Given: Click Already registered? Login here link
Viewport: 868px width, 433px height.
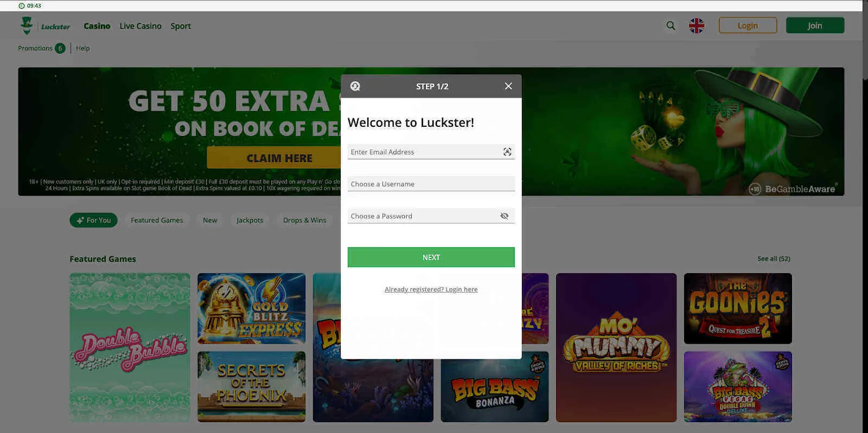Looking at the screenshot, I should coord(431,289).
